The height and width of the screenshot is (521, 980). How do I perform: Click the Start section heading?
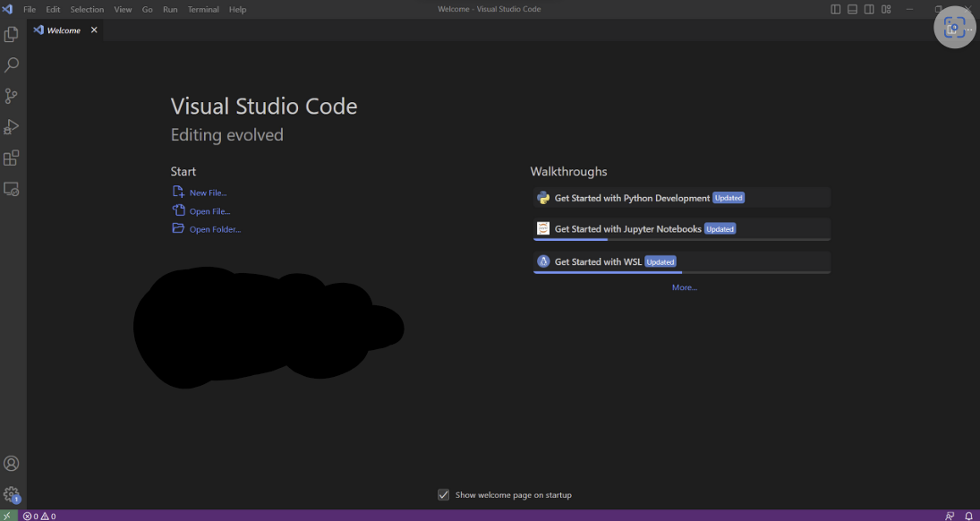click(183, 171)
